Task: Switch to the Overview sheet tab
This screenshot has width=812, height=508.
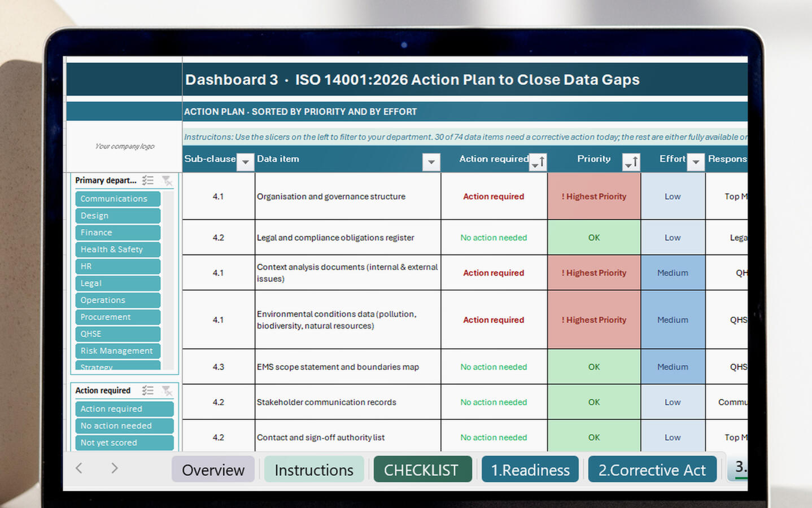Action: pos(213,470)
